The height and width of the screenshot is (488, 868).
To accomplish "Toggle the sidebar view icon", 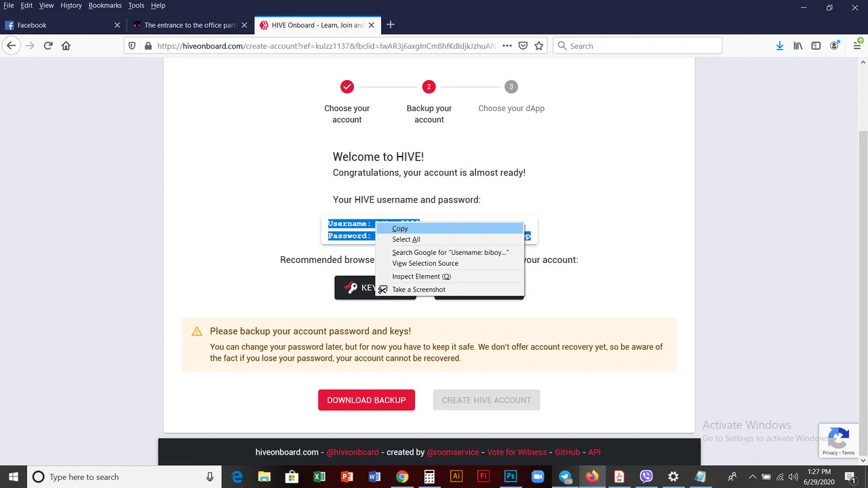I will [x=816, y=45].
